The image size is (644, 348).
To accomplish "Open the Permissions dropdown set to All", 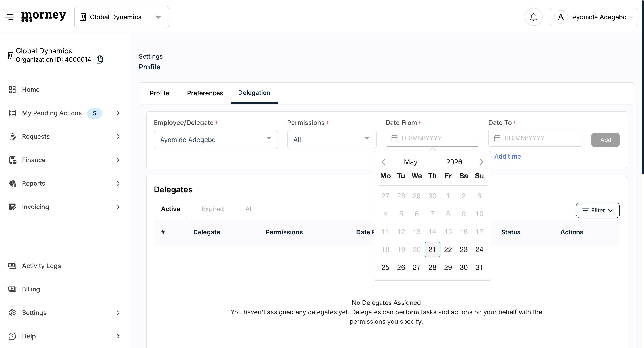I will 331,140.
